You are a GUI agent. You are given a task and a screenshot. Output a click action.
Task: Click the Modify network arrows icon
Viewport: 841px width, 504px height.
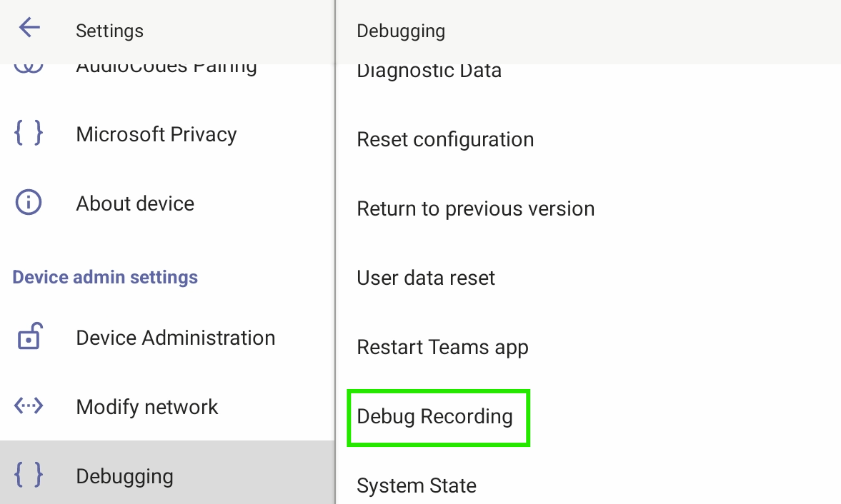29,406
